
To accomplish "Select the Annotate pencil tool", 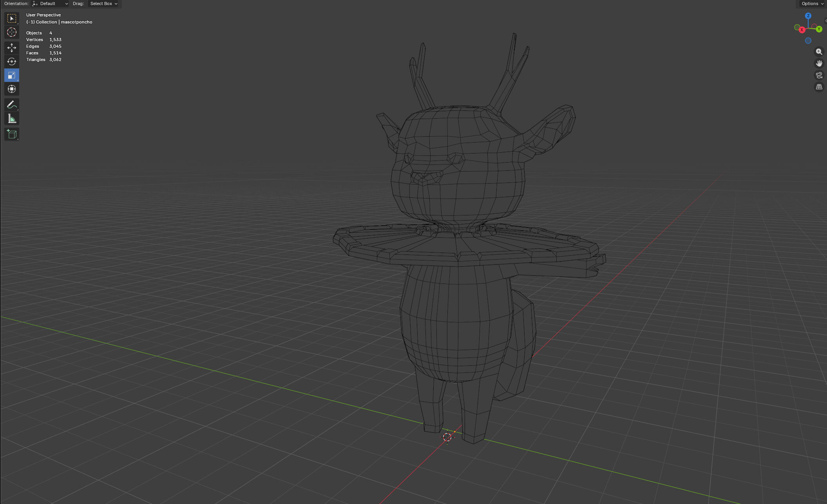I will [12, 105].
